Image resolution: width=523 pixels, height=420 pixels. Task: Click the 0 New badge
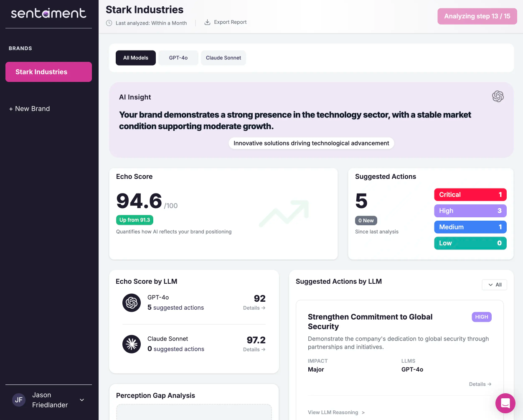point(366,221)
